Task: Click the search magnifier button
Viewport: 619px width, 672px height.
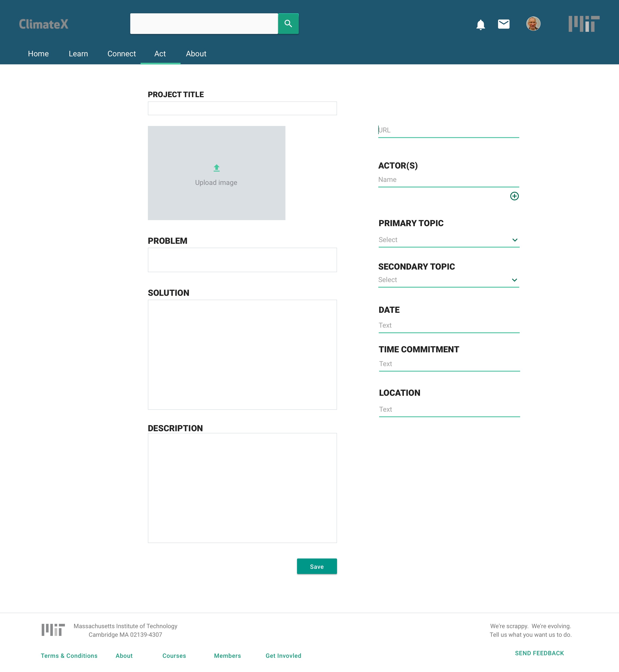Action: tap(288, 23)
